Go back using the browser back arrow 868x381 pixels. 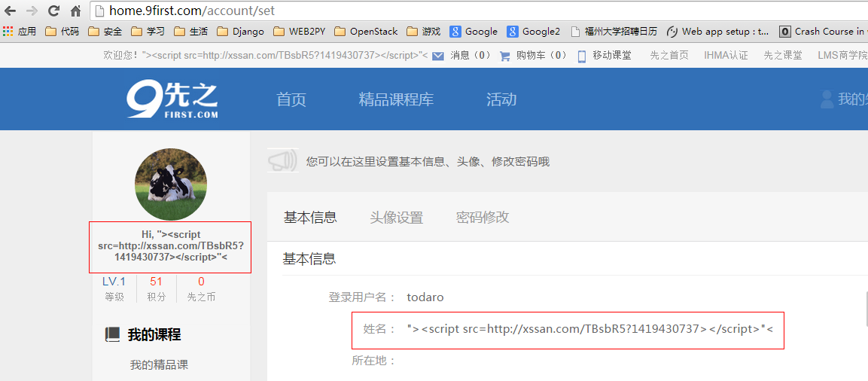pos(10,11)
